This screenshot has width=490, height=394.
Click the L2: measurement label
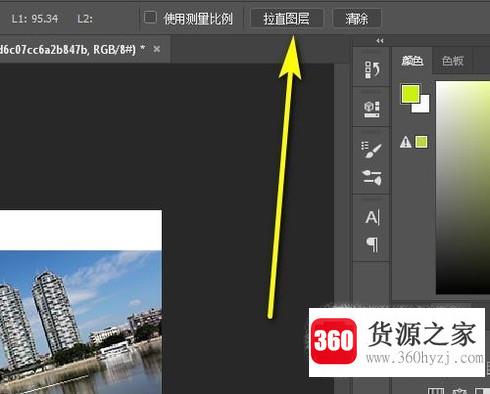(85, 19)
